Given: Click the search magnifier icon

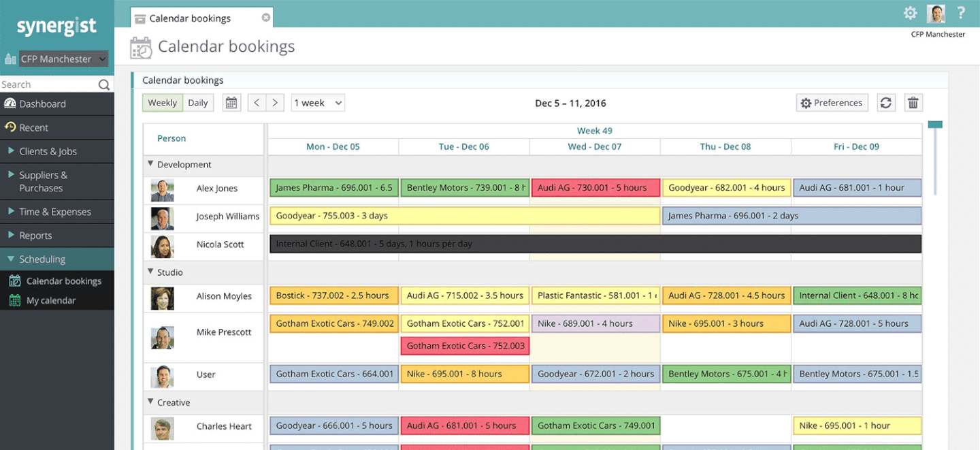Looking at the screenshot, I should click(103, 84).
